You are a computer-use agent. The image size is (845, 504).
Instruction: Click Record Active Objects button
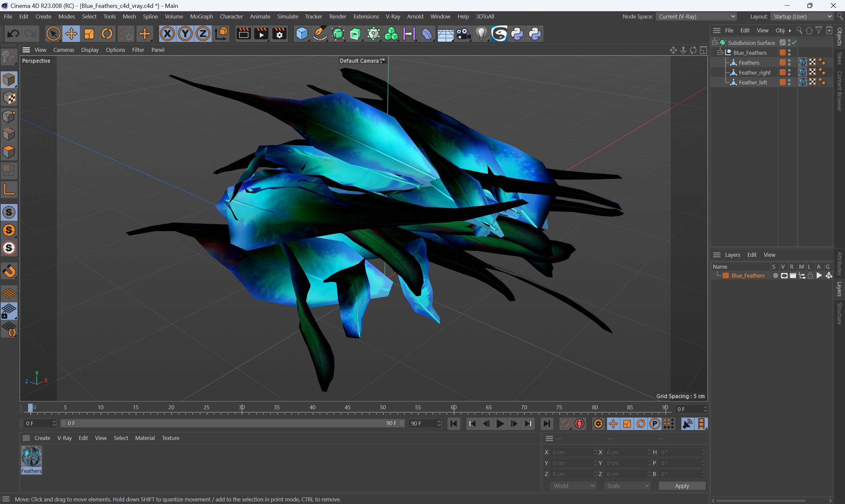pyautogui.click(x=565, y=423)
